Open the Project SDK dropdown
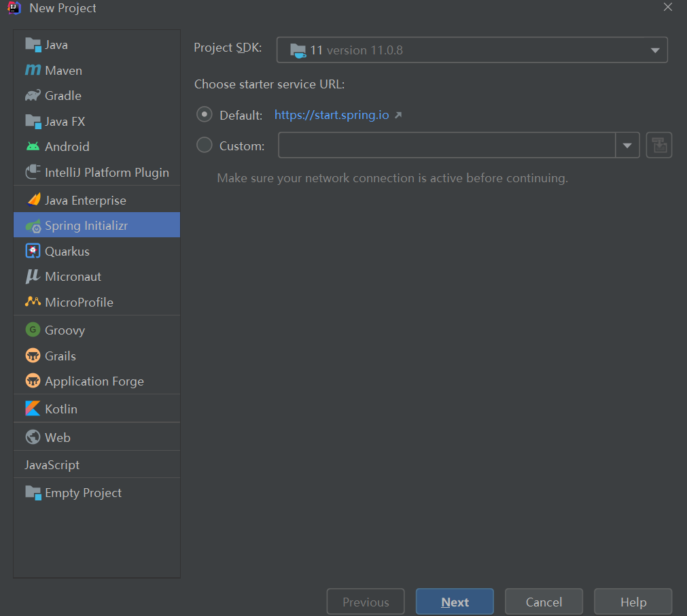Screen dimensions: 687x616 (x=472, y=50)
